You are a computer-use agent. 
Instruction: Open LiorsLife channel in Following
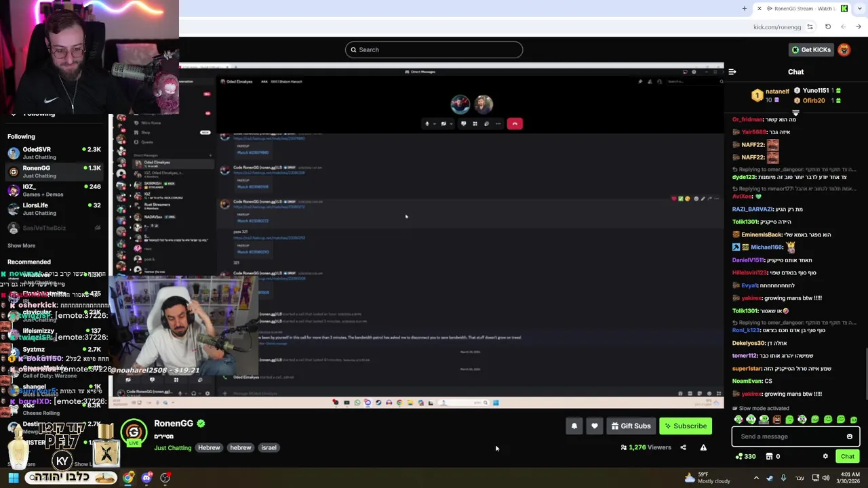point(54,209)
